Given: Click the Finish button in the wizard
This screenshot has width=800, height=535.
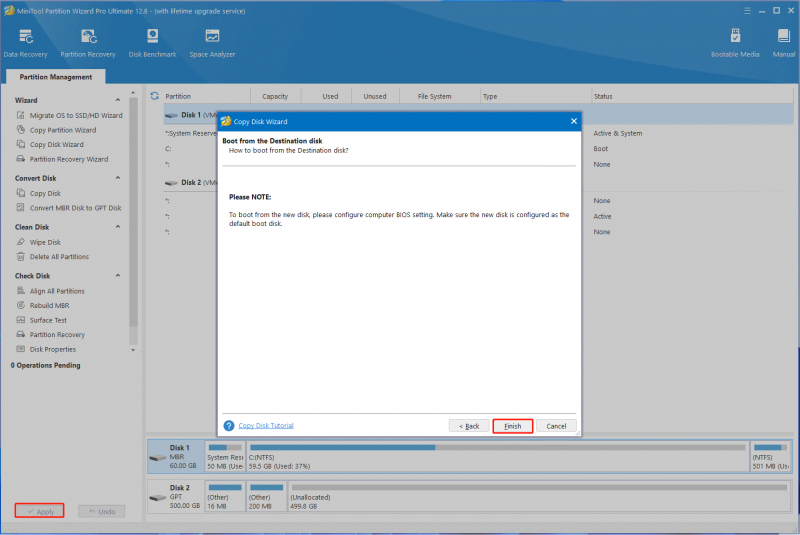Looking at the screenshot, I should tap(513, 426).
